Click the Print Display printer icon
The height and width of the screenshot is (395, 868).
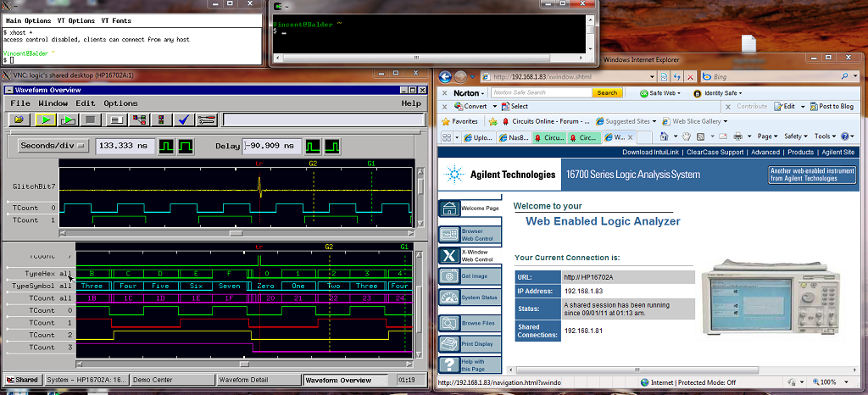(x=449, y=343)
